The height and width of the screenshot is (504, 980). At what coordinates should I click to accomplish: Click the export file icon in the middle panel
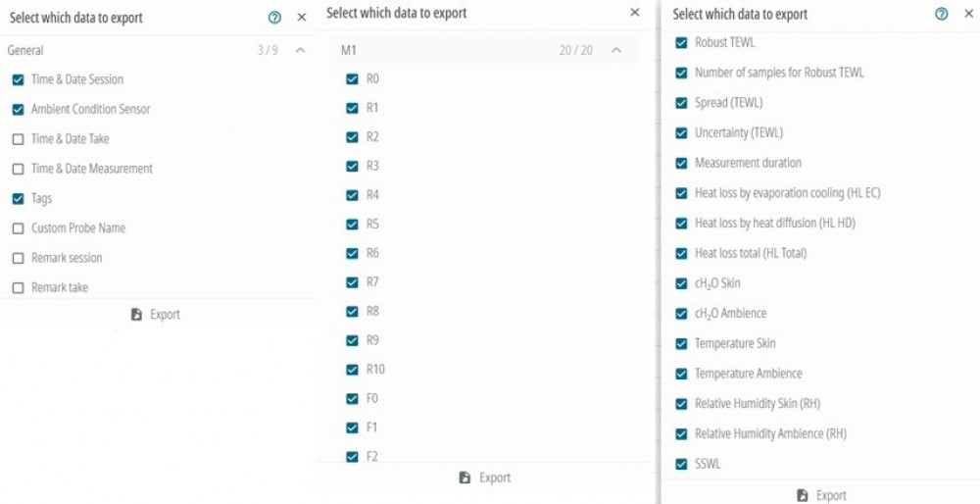[465, 478]
